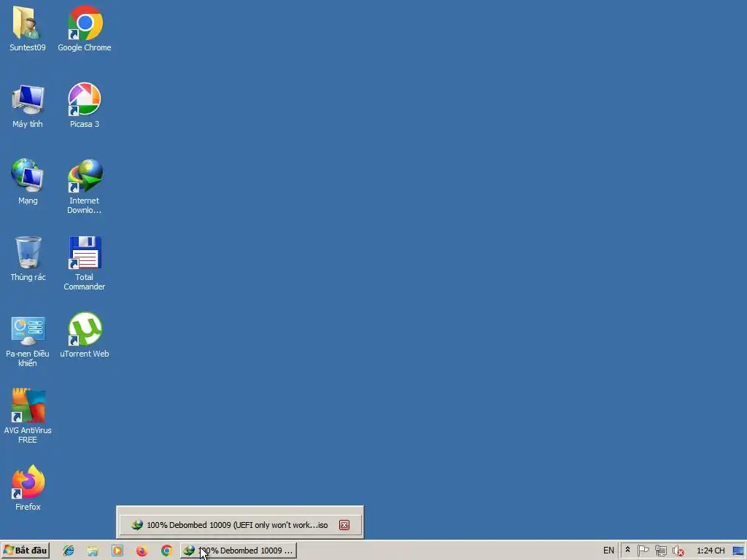Open Firefox from the taskbar
The image size is (747, 560).
(142, 551)
